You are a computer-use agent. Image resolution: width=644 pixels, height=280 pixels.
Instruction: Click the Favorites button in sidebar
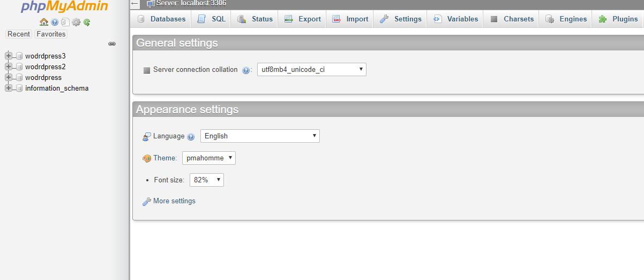coord(51,34)
